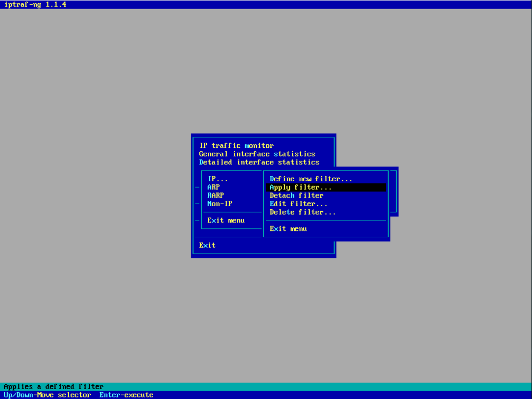Click the Up/Down-Move selector hint
The width and height of the screenshot is (532, 399).
47,395
